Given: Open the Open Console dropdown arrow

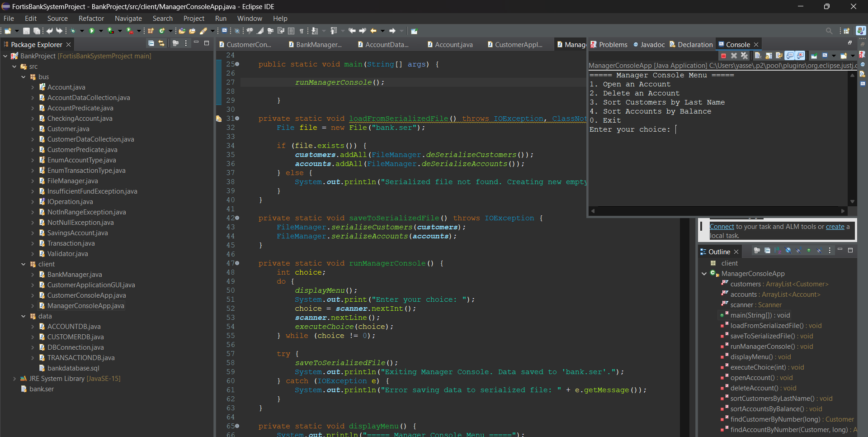Looking at the screenshot, I should [853, 56].
